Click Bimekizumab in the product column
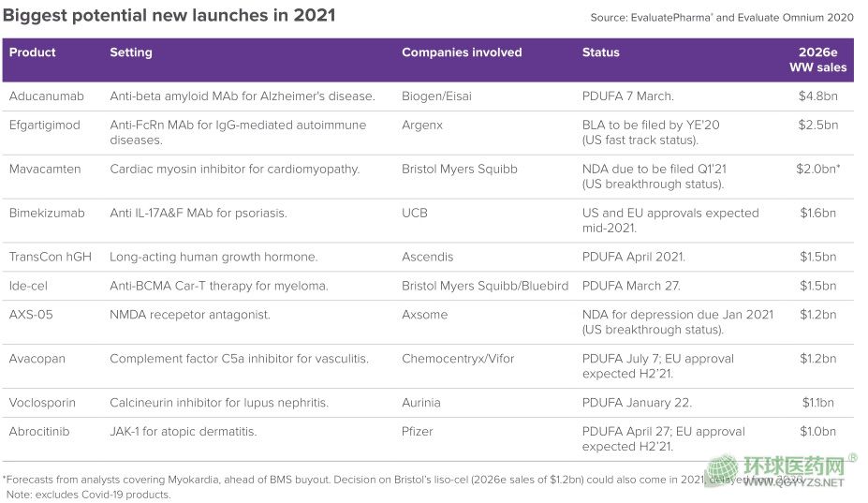The height and width of the screenshot is (503, 868). point(47,213)
